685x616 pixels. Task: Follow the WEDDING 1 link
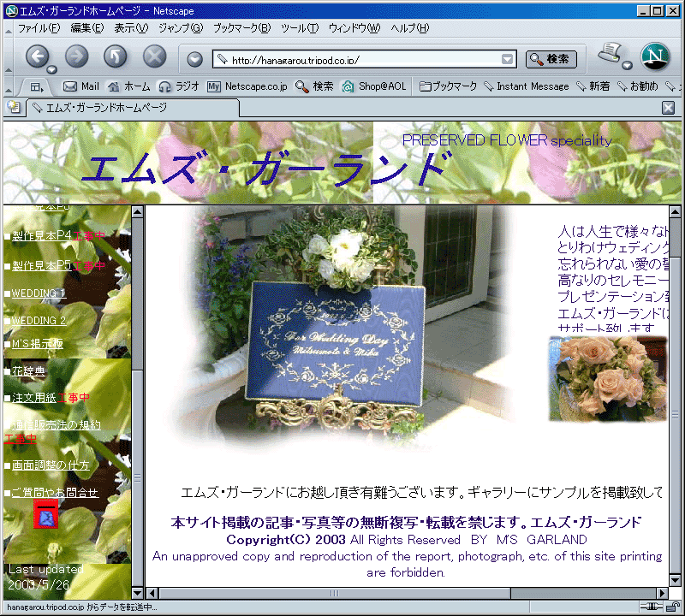point(39,293)
